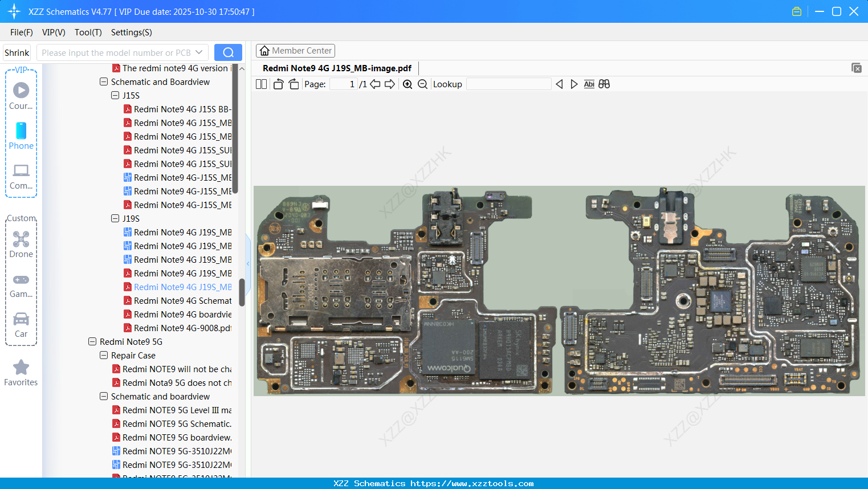This screenshot has width=868, height=489.
Task: Click the Member Center button
Action: 295,51
